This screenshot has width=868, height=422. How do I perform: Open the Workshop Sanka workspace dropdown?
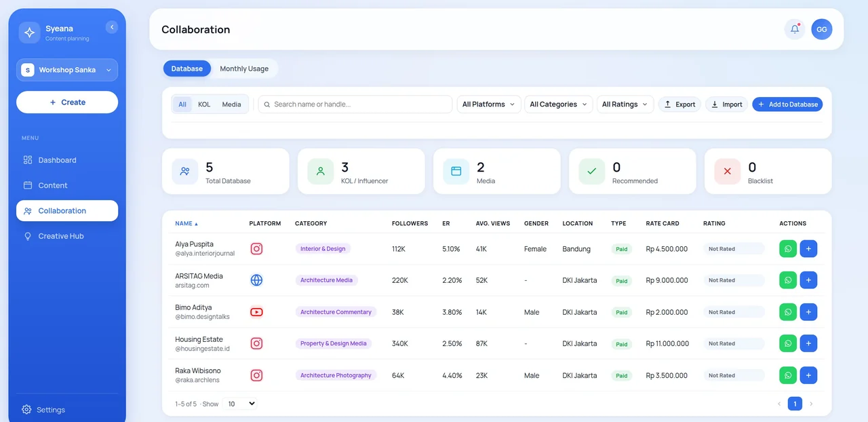coord(67,70)
